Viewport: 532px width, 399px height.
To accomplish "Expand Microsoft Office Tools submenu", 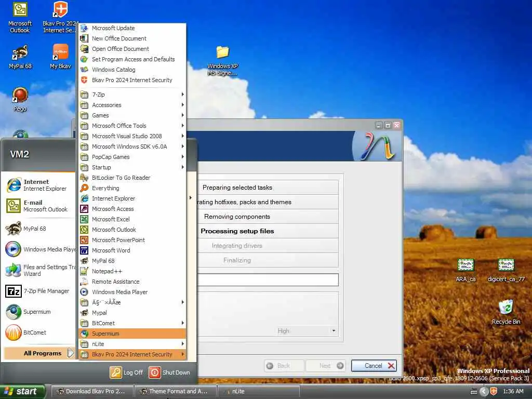I will pyautogui.click(x=132, y=126).
